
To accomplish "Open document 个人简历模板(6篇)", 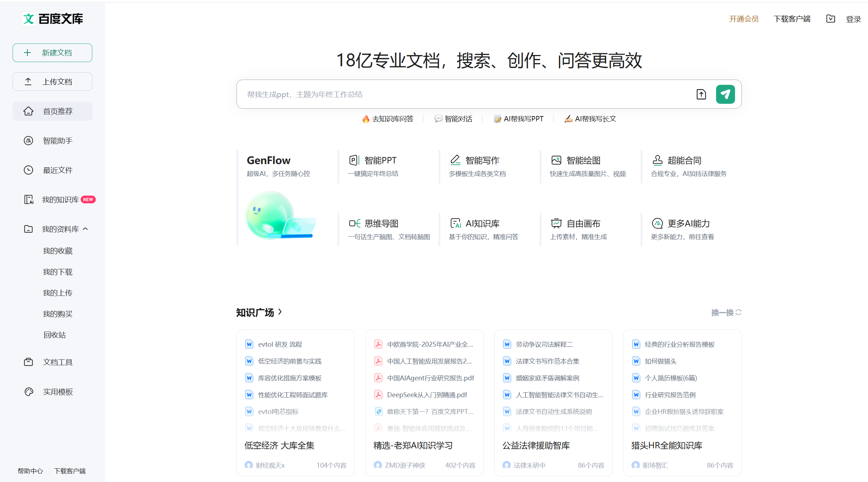I will pyautogui.click(x=671, y=378).
